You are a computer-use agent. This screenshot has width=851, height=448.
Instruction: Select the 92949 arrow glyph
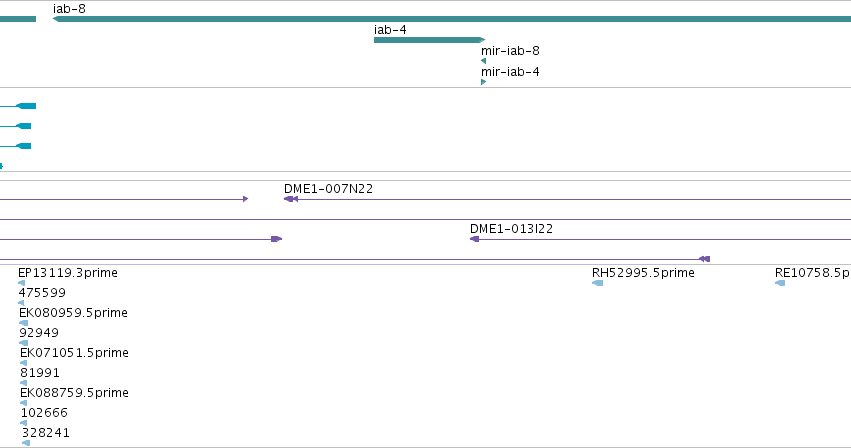click(x=23, y=343)
